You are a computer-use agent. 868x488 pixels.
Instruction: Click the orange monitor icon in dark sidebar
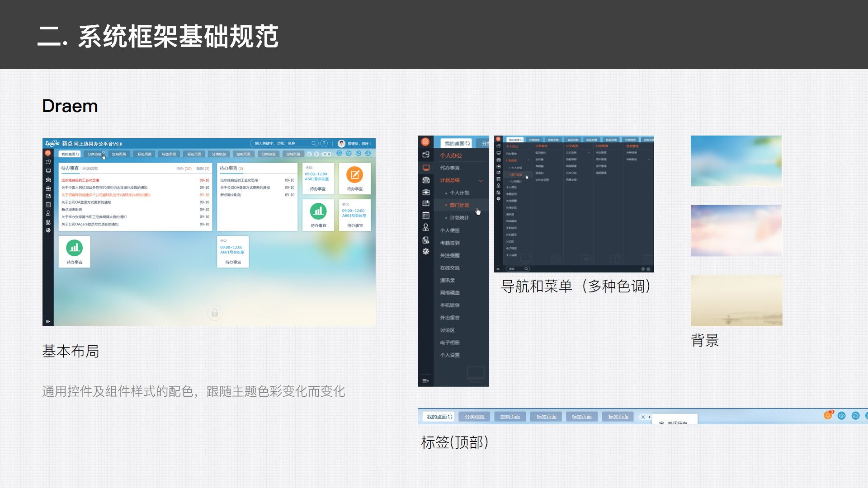pyautogui.click(x=425, y=168)
